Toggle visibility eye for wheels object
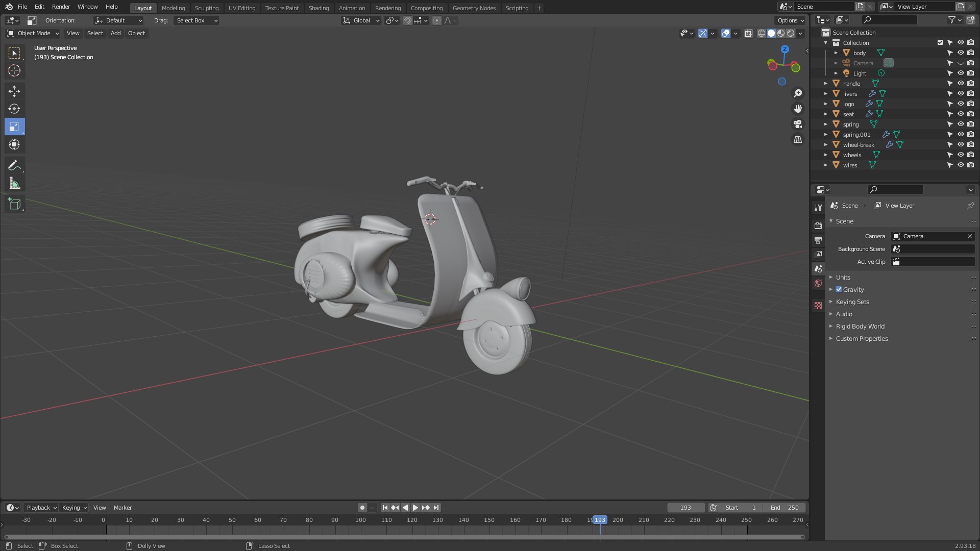Viewport: 980px width, 551px height. coord(960,155)
